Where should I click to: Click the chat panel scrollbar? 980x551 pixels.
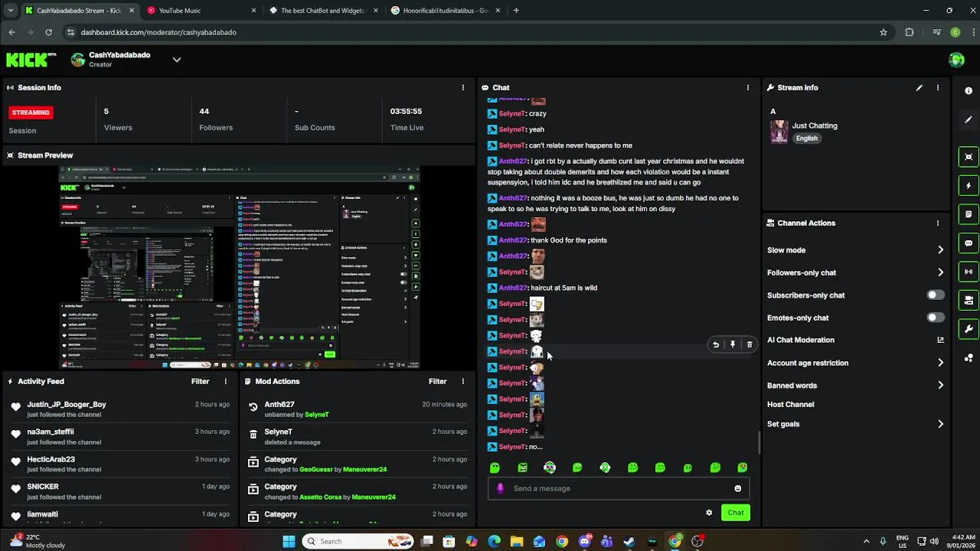tap(759, 442)
